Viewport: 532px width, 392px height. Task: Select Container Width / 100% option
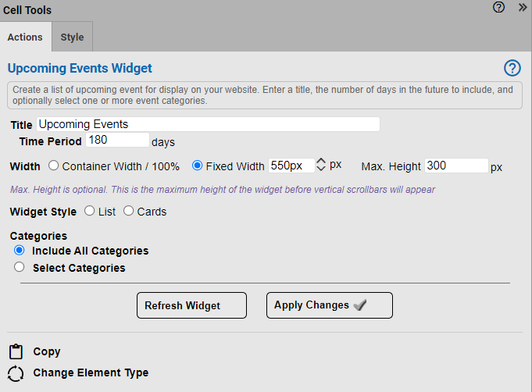pos(53,166)
